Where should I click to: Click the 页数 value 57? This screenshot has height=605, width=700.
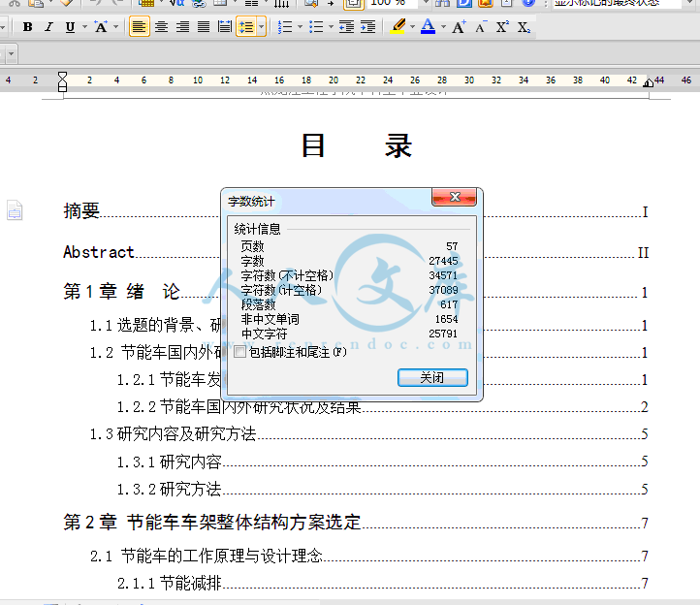point(452,246)
